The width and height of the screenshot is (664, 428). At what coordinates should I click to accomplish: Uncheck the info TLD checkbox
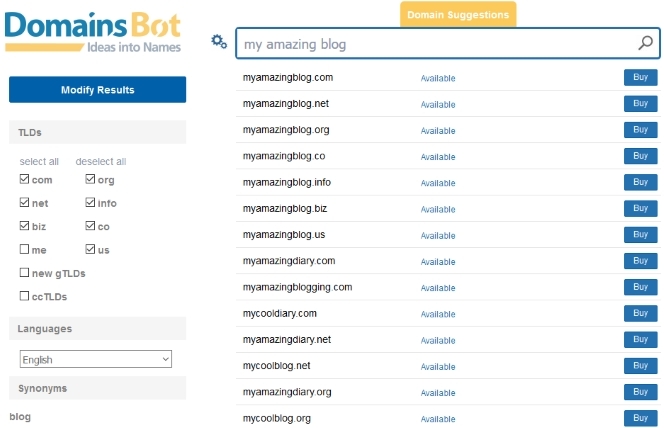(x=90, y=202)
